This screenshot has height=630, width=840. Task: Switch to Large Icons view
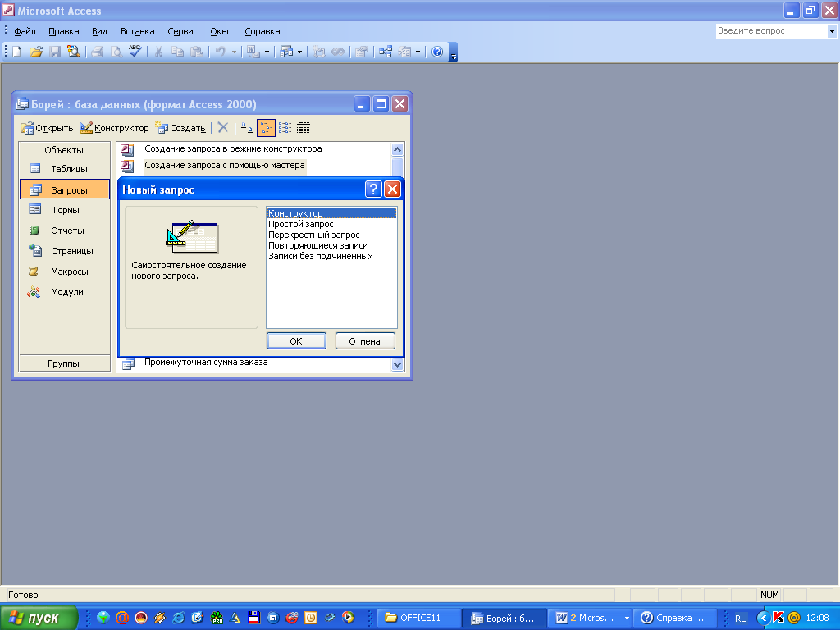tap(246, 127)
